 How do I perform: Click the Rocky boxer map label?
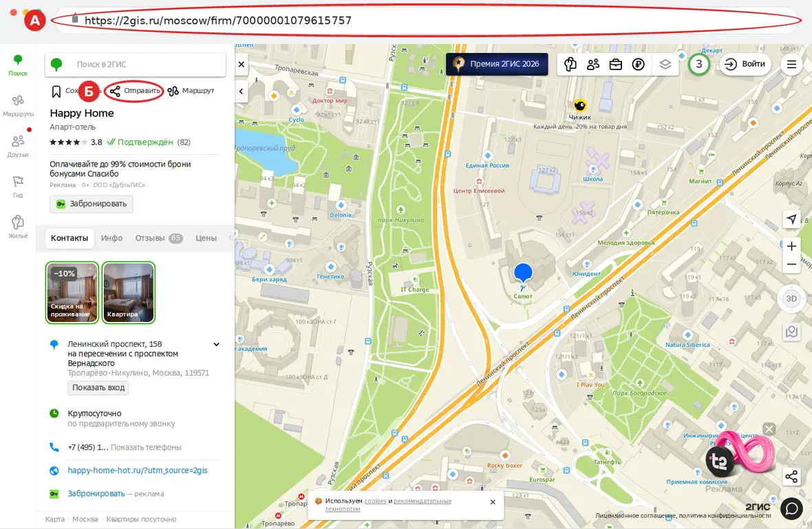505,465
